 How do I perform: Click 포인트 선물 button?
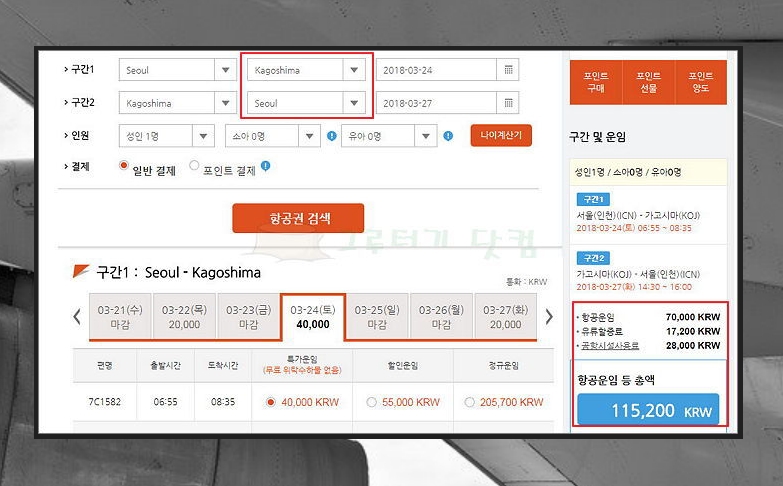[648, 82]
